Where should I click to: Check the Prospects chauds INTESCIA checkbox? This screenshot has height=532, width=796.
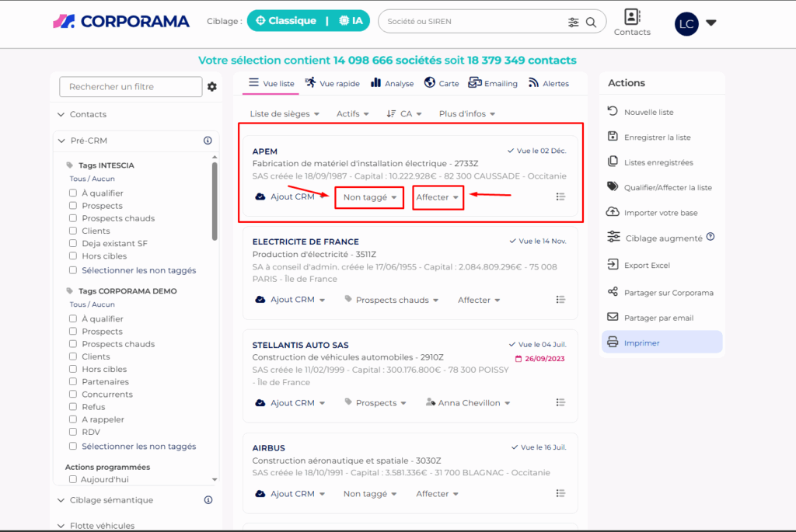(x=72, y=218)
